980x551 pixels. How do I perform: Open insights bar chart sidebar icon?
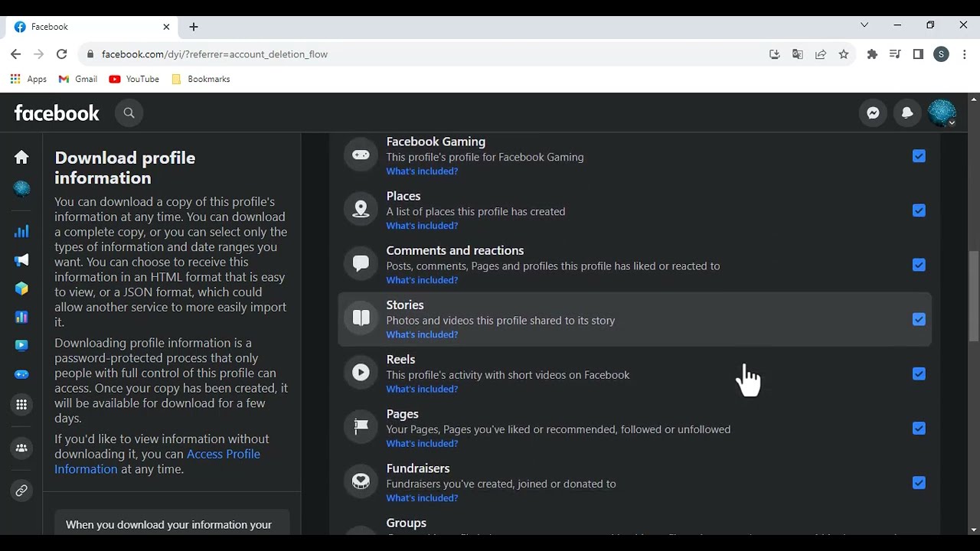coord(21,231)
